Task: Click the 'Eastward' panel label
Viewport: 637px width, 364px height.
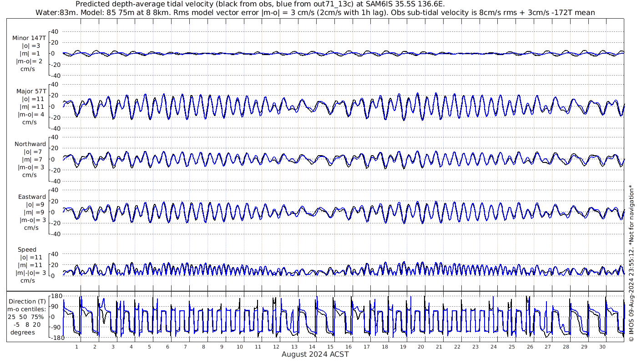Action: pos(32,197)
